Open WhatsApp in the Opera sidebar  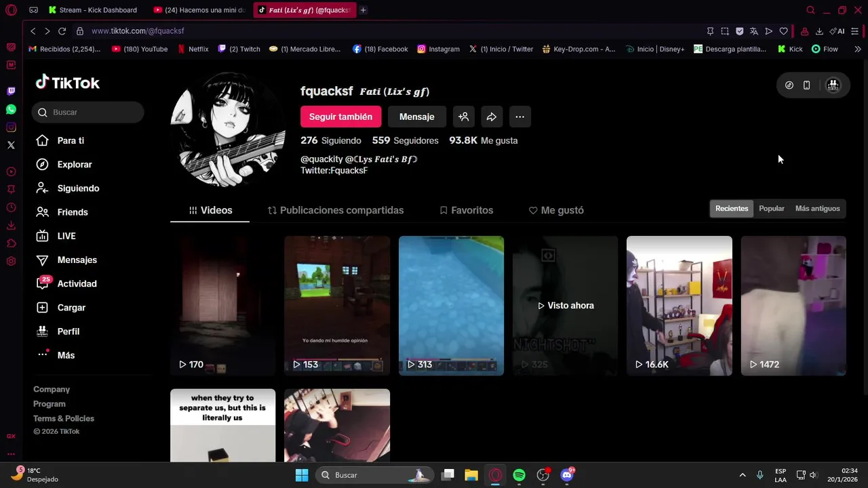tap(11, 109)
